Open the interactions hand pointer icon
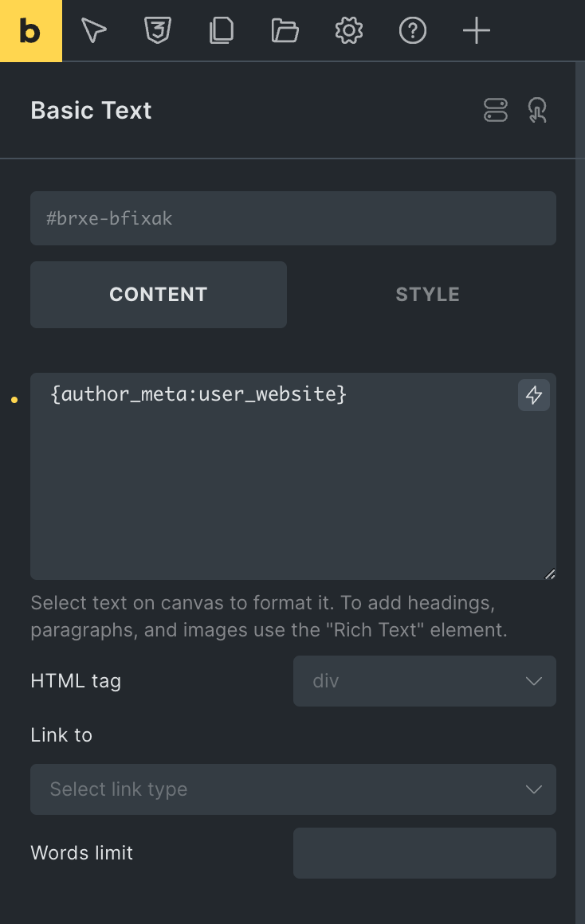The image size is (585, 924). point(537,110)
